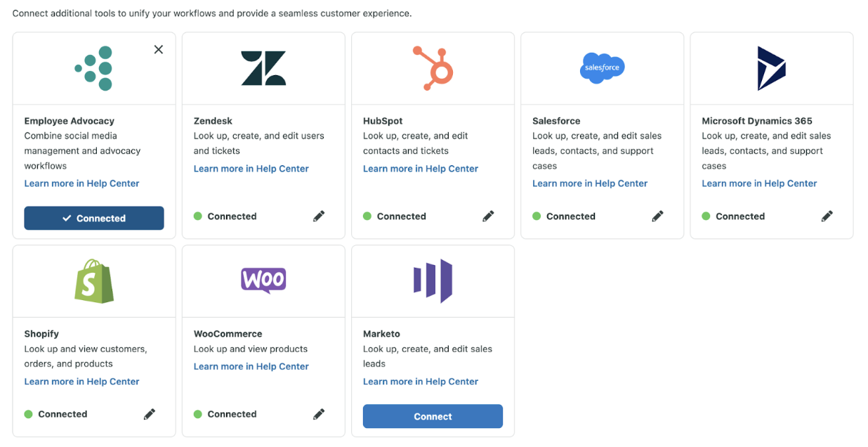This screenshot has height=447, width=868.
Task: Click the Microsoft Dynamics 365 Connected status
Action: [733, 216]
